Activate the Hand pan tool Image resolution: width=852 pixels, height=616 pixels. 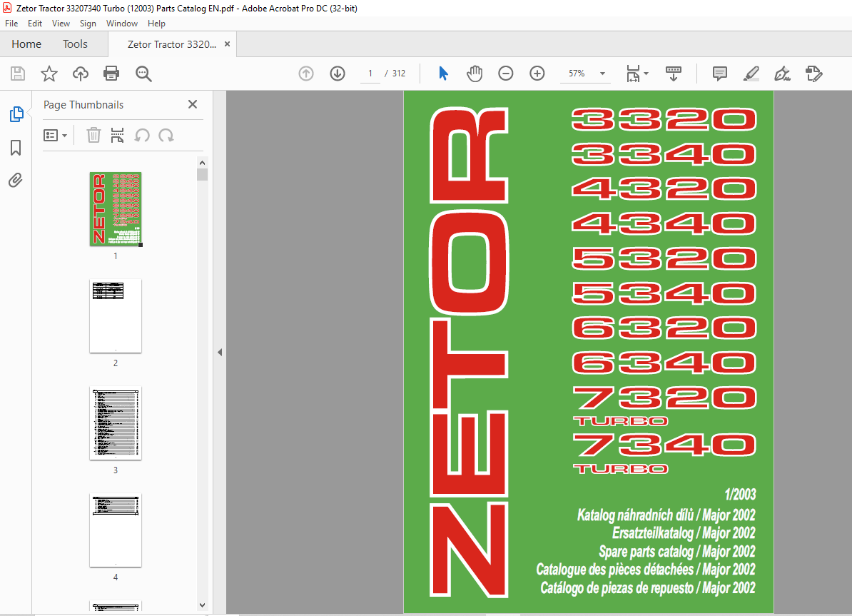click(x=475, y=74)
